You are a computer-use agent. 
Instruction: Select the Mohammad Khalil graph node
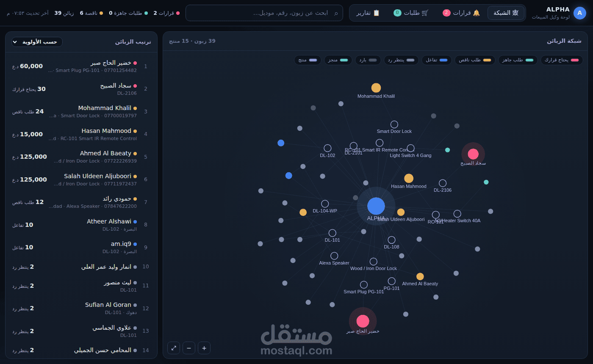376,88
